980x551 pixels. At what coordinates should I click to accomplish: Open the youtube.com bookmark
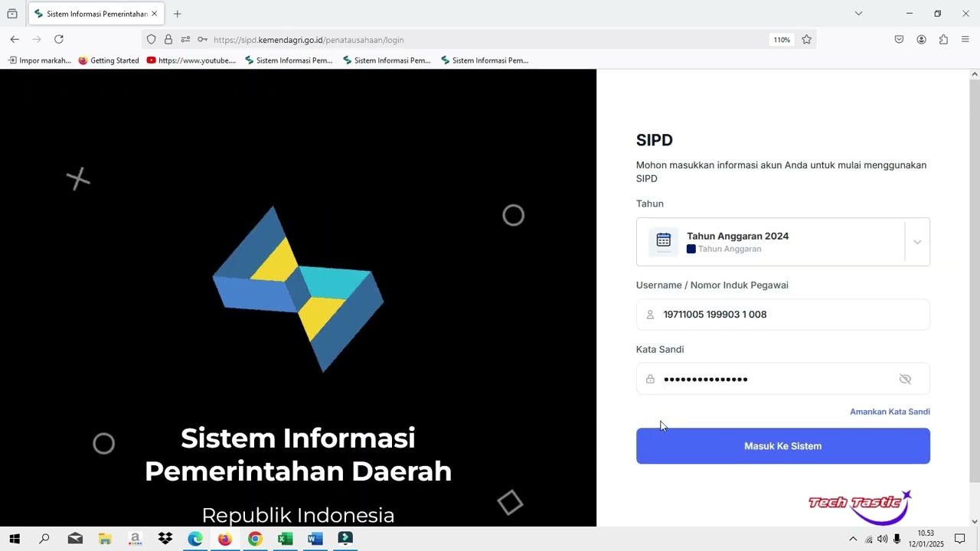pos(191,60)
